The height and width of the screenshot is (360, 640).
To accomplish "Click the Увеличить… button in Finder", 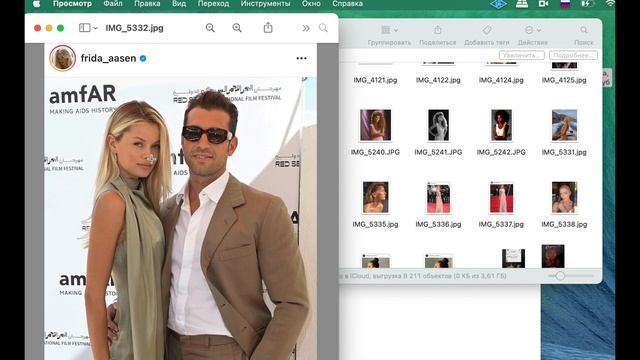I will pos(521,55).
